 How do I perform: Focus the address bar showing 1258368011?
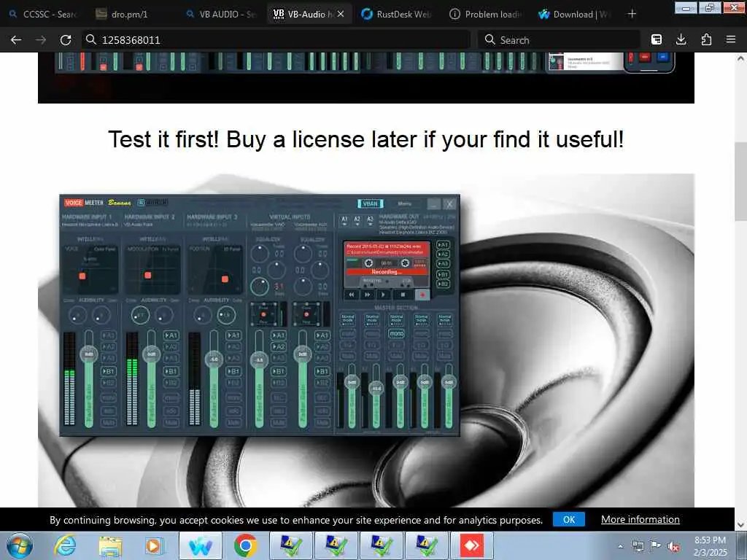(x=275, y=40)
